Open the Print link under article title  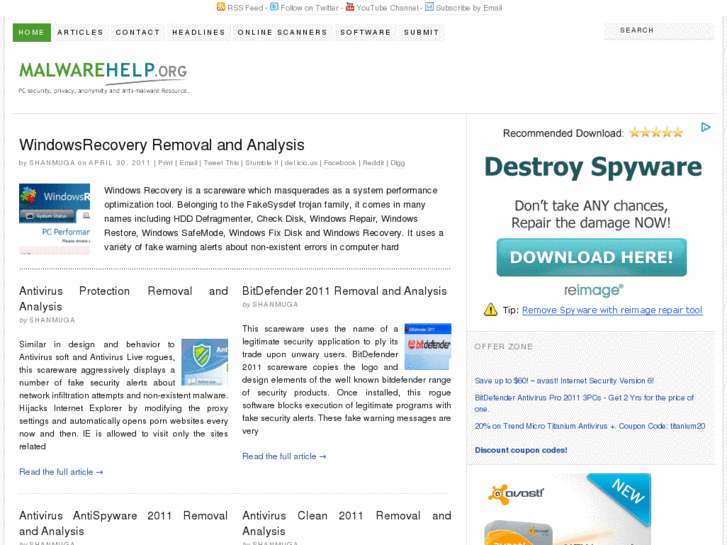(x=165, y=163)
